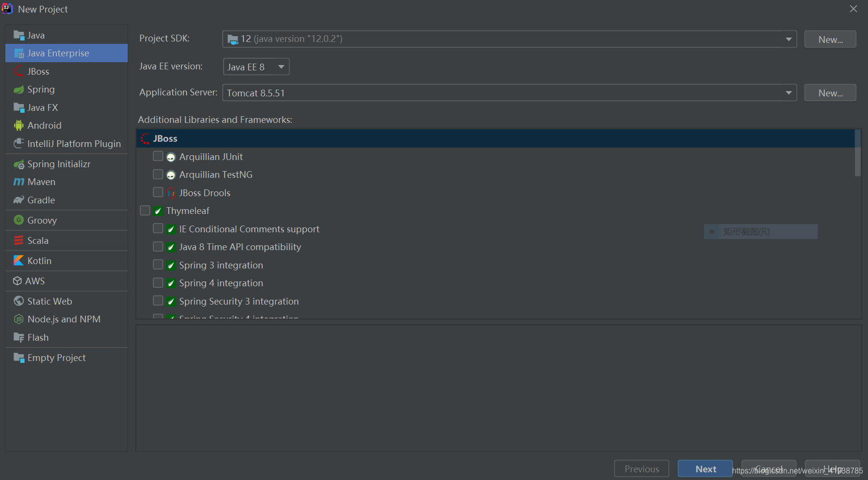Check Spring Security 3 integration checkbox
Screen dimensions: 868x480
[x=158, y=301]
